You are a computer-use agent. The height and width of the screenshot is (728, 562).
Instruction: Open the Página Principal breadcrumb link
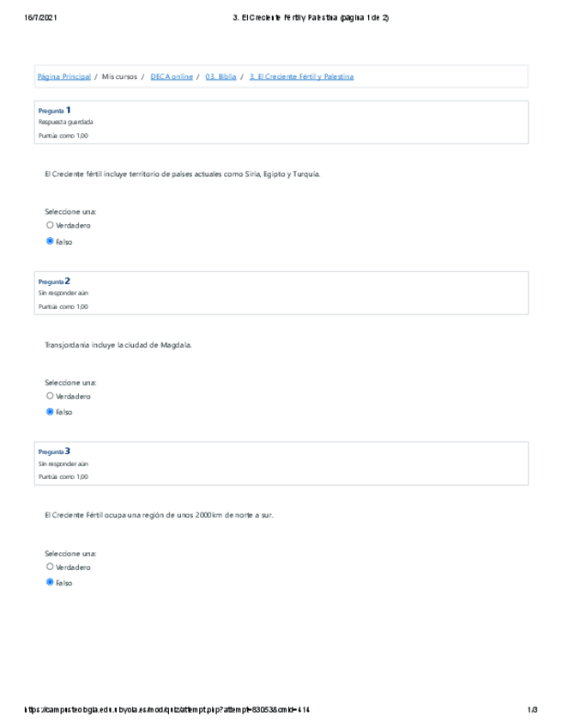pos(64,77)
